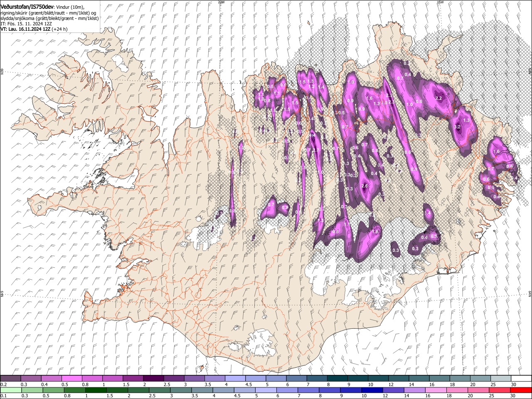Image resolution: width=532 pixels, height=399 pixels.
Task: Pick the dull purple 0.2 swatch in upper legend
Action: pos(10,379)
